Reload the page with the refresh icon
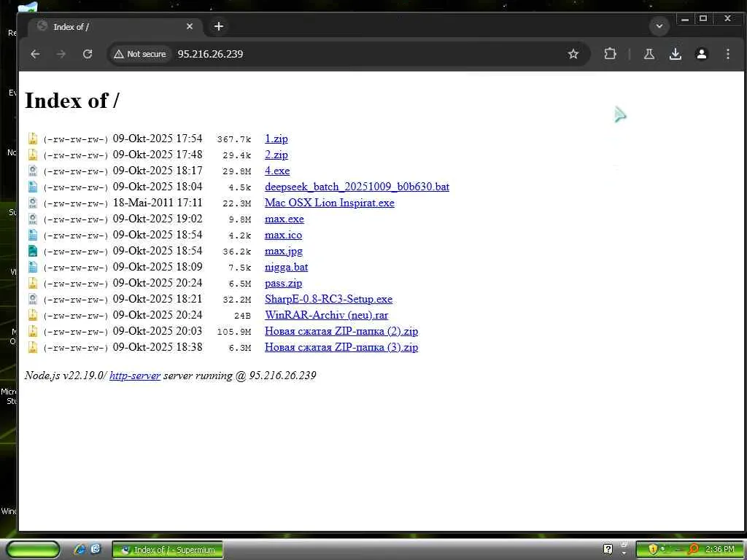Viewport: 747px width, 560px height. [x=88, y=54]
